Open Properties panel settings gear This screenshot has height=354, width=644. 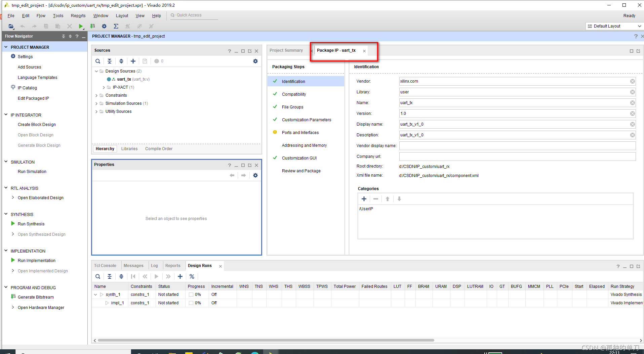point(255,175)
